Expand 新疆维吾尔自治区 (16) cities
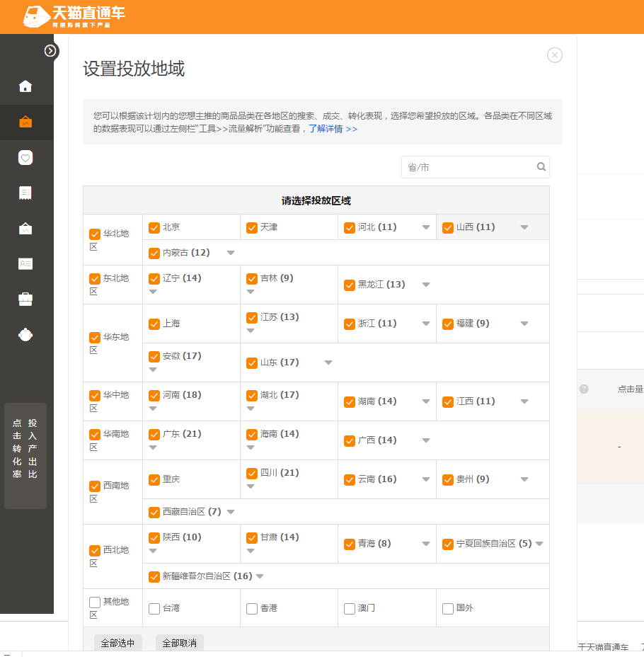Image resolution: width=644 pixels, height=657 pixels. [x=260, y=576]
